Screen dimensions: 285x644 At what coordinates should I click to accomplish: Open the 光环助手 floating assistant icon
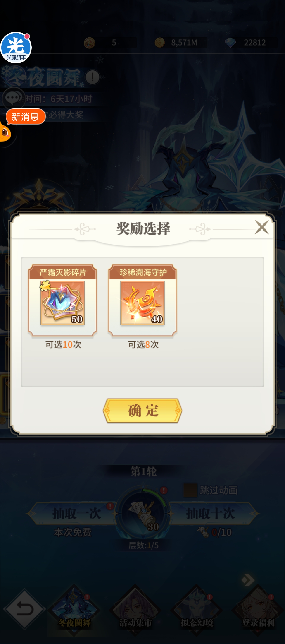16,48
